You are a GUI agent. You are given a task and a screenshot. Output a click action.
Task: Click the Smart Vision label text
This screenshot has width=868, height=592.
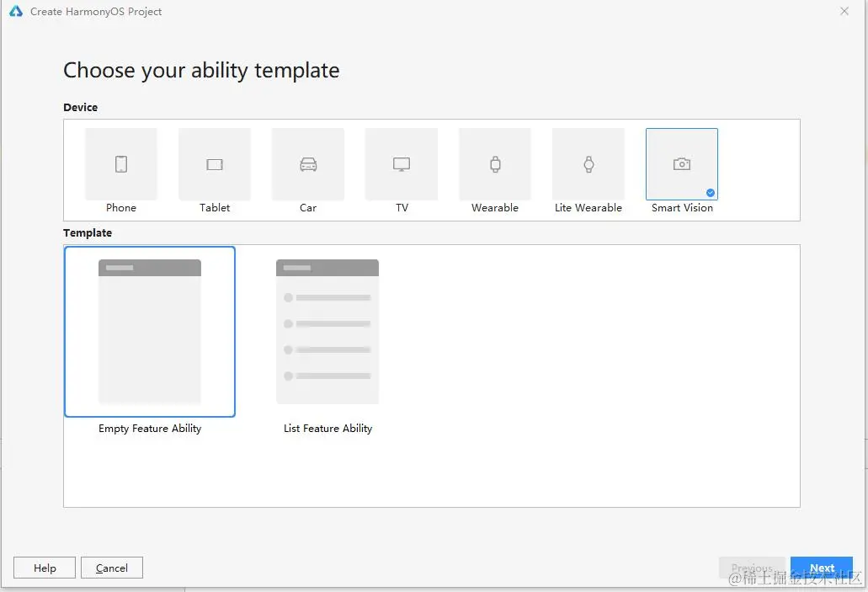tap(682, 208)
